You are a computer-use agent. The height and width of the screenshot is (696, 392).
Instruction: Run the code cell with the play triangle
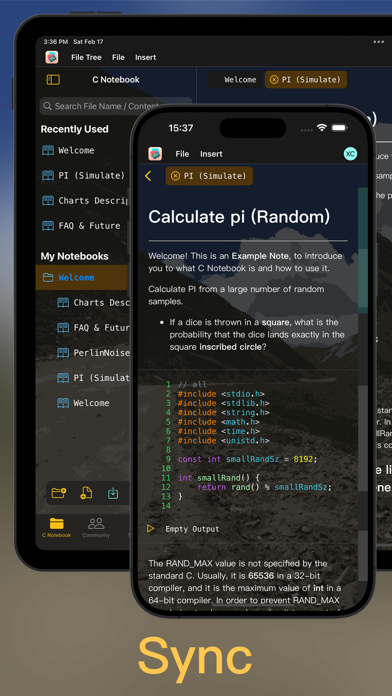pos(150,529)
